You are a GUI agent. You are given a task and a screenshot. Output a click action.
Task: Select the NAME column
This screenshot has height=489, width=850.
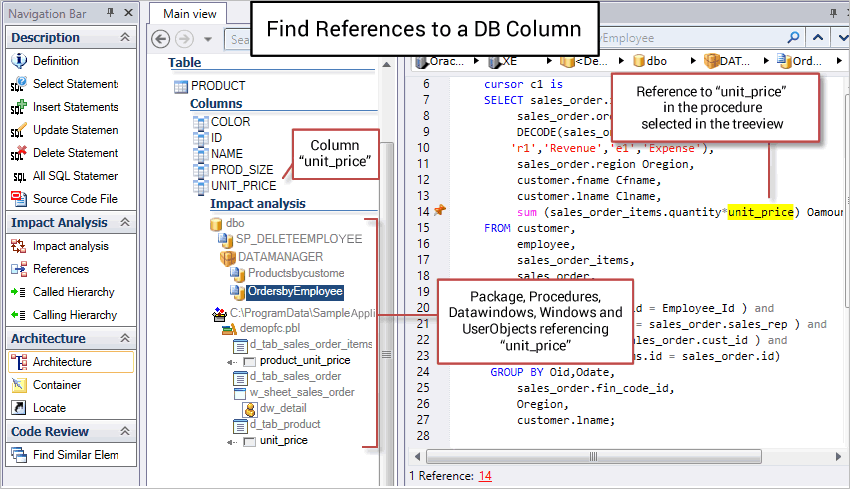click(218, 154)
